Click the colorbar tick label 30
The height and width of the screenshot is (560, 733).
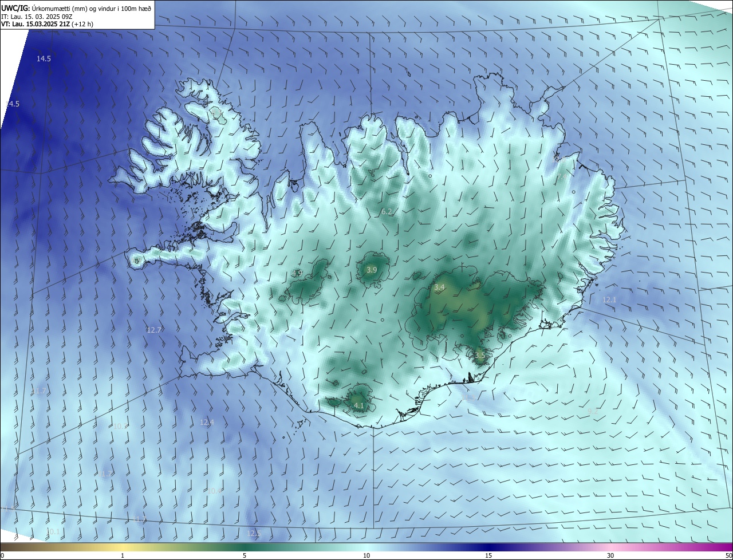click(610, 555)
